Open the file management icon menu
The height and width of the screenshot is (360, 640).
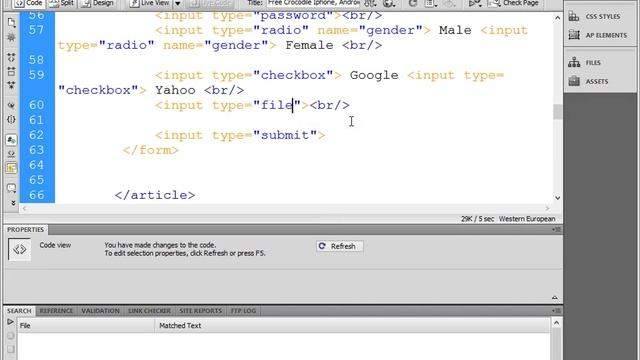pos(370,4)
